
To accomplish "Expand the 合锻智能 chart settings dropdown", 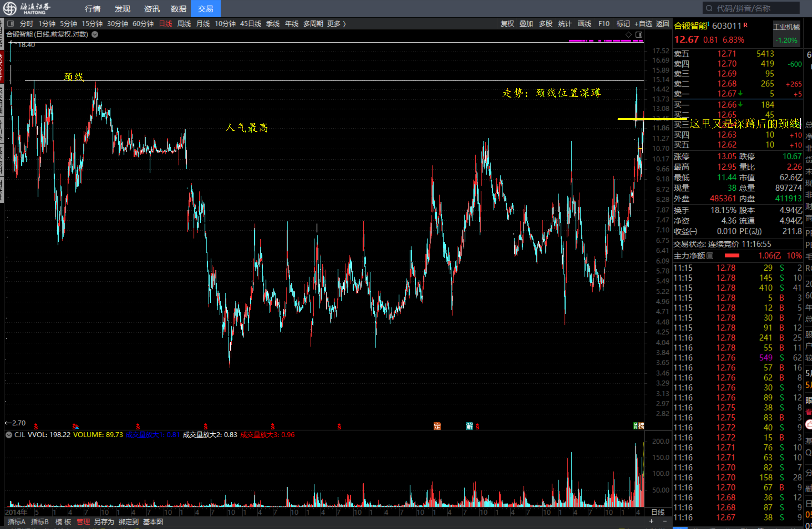I will pyautogui.click(x=95, y=34).
